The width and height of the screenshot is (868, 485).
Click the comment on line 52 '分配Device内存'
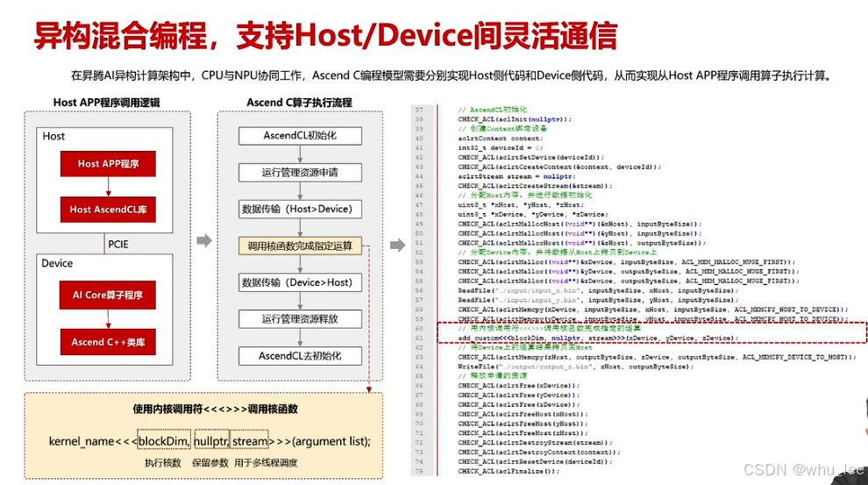pos(558,253)
